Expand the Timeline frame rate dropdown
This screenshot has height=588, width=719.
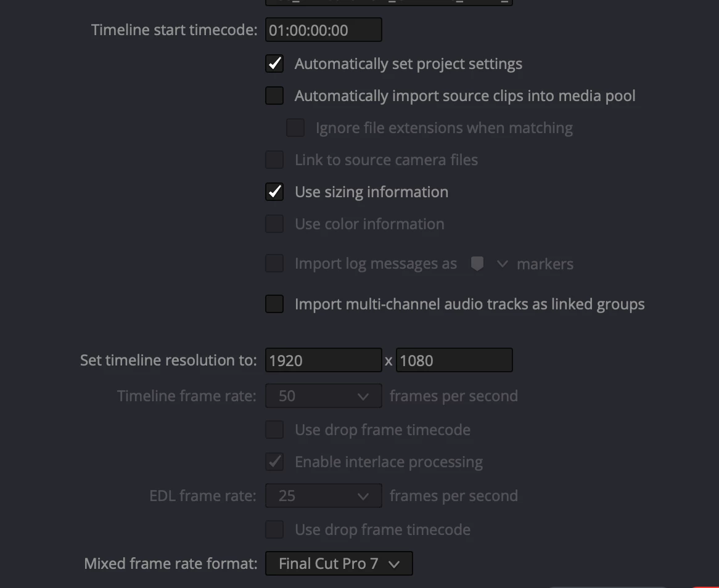[x=323, y=396]
